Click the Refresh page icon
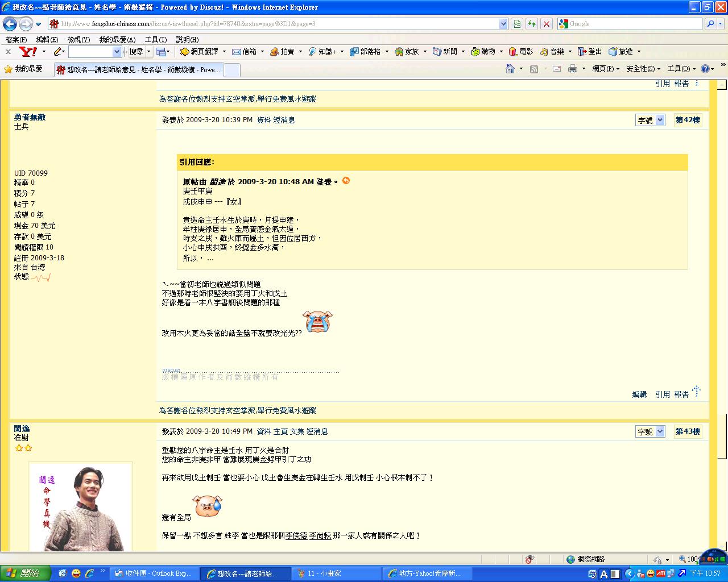Viewport: 728px width, 582px height. (531, 24)
